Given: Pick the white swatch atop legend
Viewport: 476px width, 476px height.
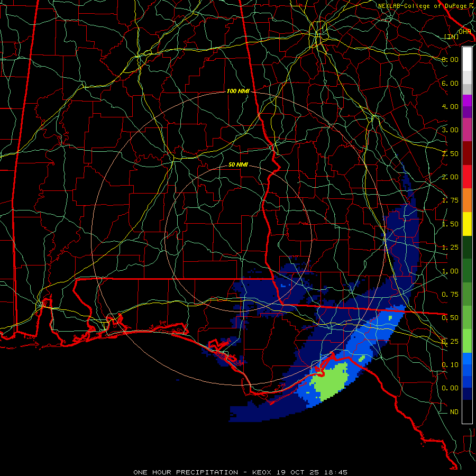Looking at the screenshot, I should click(x=467, y=59).
